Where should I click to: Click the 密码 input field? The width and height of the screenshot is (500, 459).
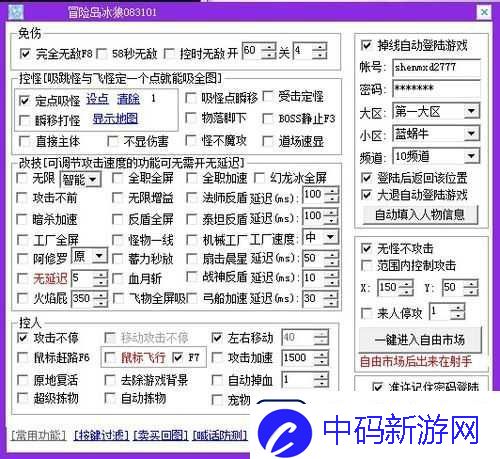tap(436, 88)
